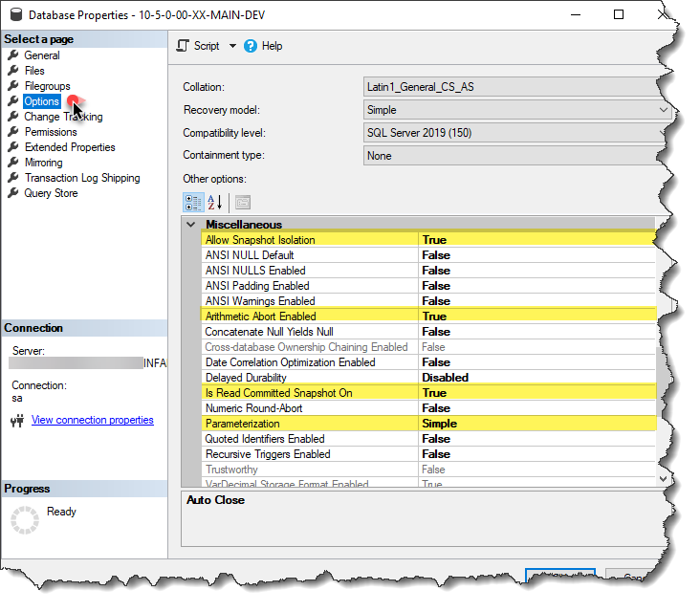The width and height of the screenshot is (700, 612).
Task: Select the grayed Trustworthy row
Action: coord(428,470)
